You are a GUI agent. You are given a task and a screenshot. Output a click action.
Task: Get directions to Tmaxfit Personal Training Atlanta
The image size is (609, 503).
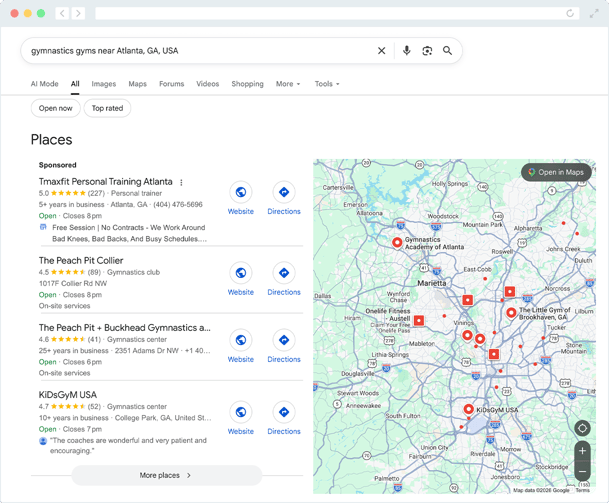pyautogui.click(x=284, y=192)
